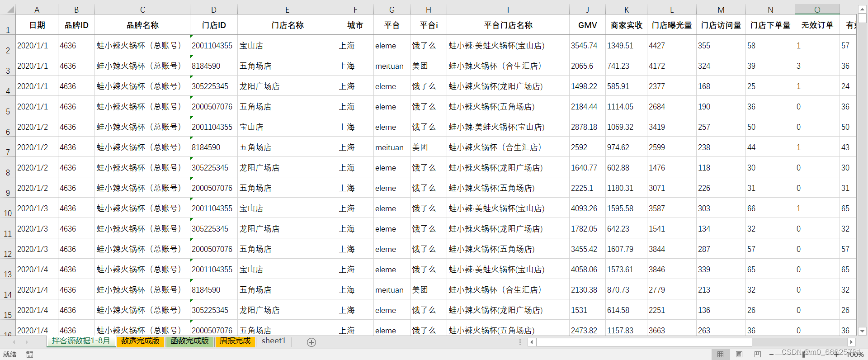Screen dimensions: 868x360
Task: Click the 美团 cell in row 14
Action: (429, 290)
